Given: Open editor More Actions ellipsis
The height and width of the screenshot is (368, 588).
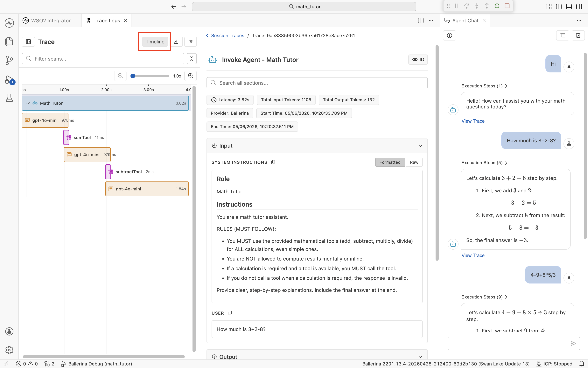Looking at the screenshot, I should (x=431, y=20).
